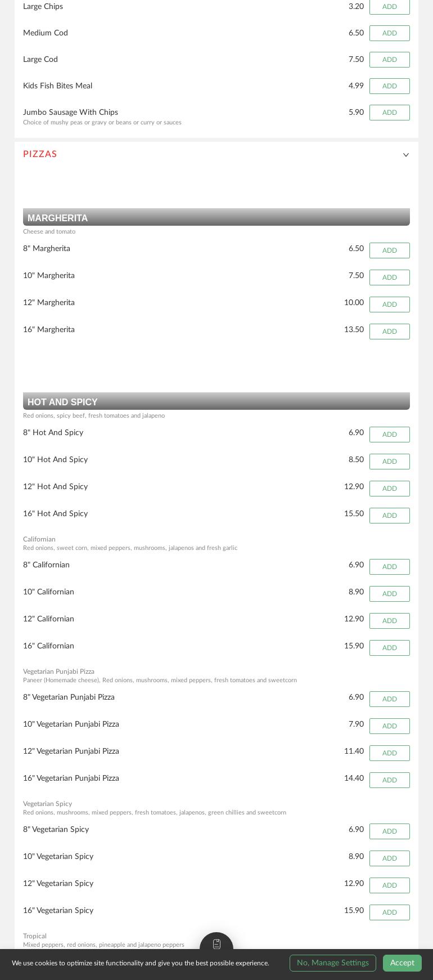Add the 16" Hot And Spicy pizza
The height and width of the screenshot is (980, 433).
[x=389, y=515]
